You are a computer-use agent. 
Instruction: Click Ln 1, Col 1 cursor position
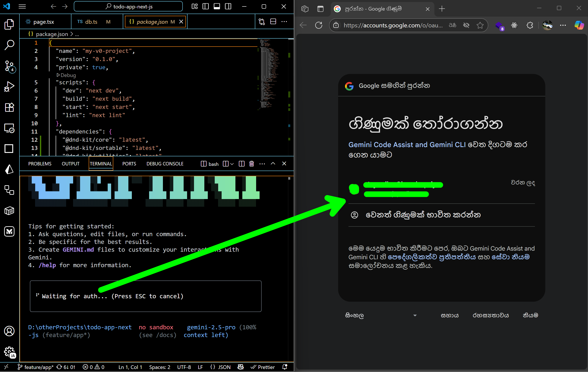(x=130, y=367)
